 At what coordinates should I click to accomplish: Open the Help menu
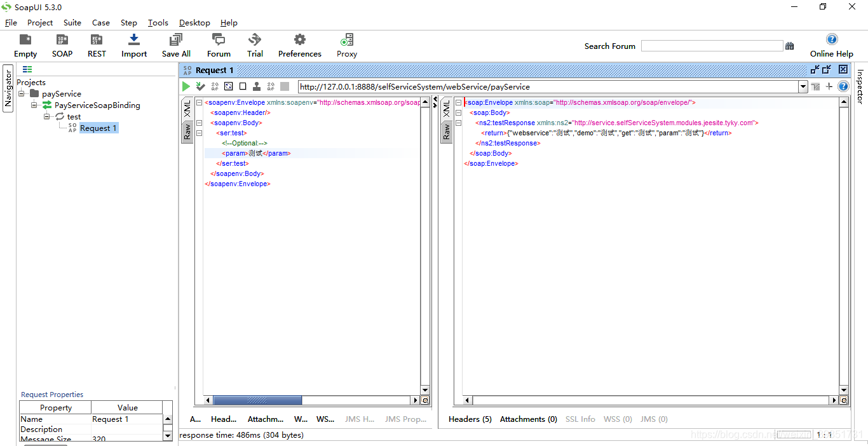[229, 22]
